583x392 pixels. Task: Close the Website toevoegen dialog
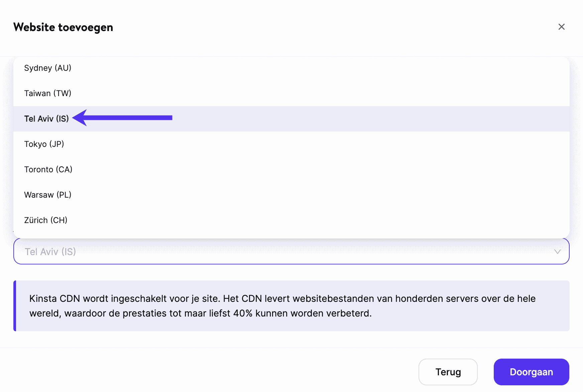point(561,27)
